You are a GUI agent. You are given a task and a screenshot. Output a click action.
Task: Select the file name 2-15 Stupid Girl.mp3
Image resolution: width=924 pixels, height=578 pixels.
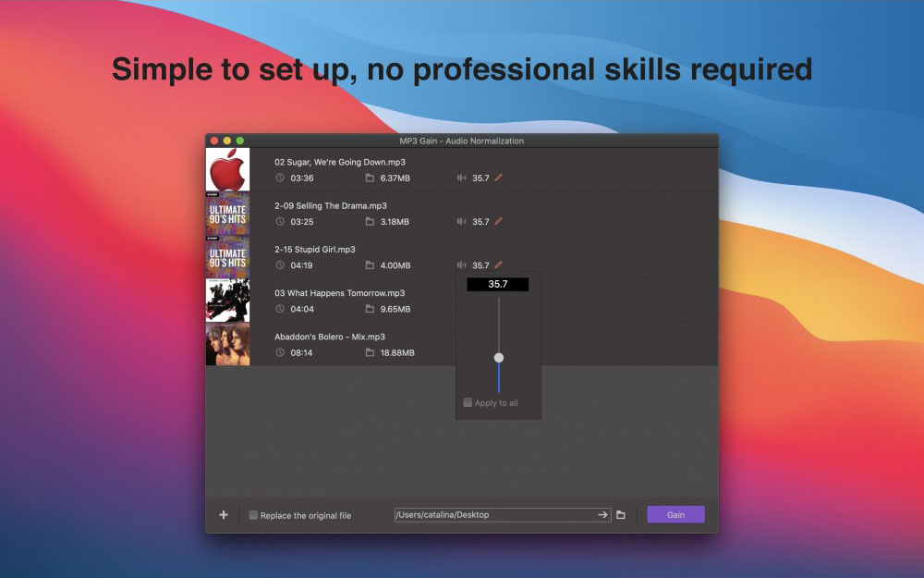(x=315, y=250)
